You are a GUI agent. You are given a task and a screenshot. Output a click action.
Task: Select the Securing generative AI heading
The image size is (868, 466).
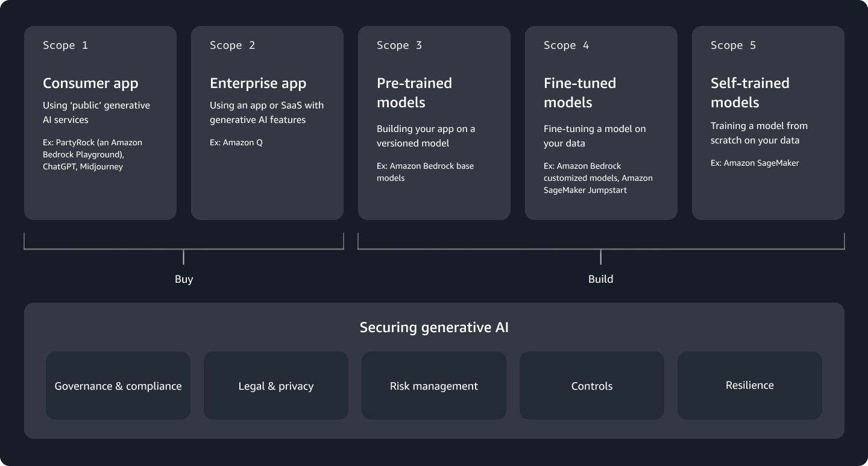434,327
